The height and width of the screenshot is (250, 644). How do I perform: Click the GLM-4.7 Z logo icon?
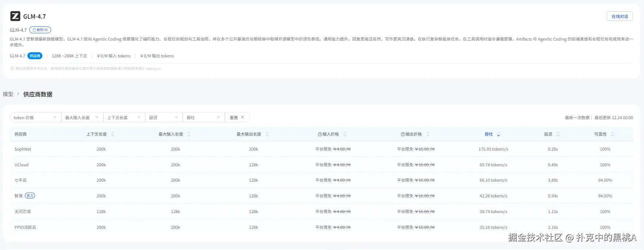tap(15, 16)
